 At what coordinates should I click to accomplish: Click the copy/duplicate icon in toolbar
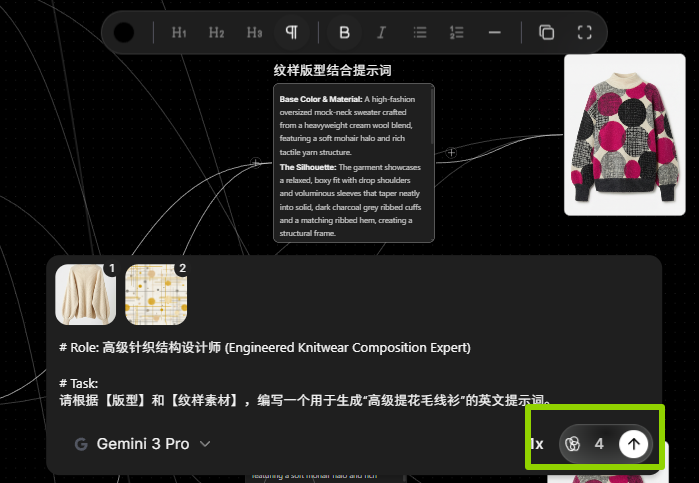coord(547,32)
